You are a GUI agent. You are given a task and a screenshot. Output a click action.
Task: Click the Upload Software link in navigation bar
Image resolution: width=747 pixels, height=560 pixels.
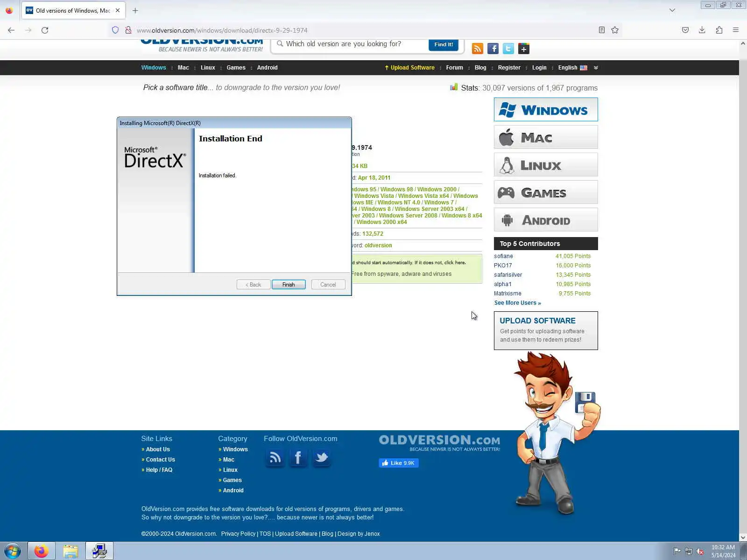(x=409, y=68)
